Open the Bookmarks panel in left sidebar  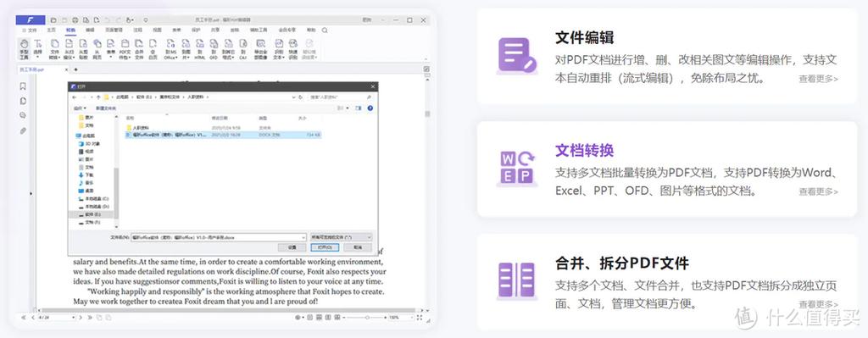click(x=23, y=86)
